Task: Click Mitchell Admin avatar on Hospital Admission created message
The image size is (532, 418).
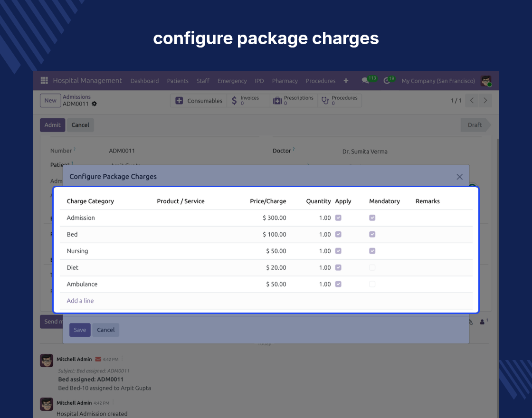Action: (x=47, y=404)
